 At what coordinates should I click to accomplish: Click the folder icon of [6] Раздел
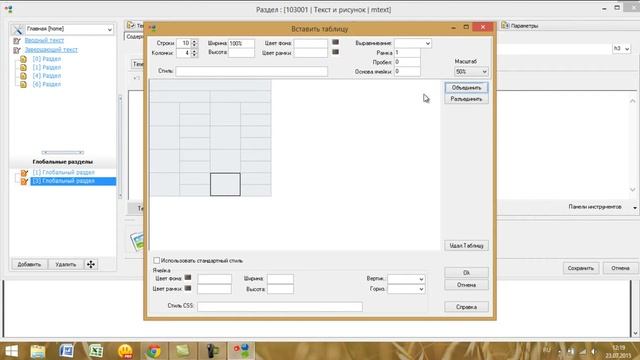(x=24, y=84)
